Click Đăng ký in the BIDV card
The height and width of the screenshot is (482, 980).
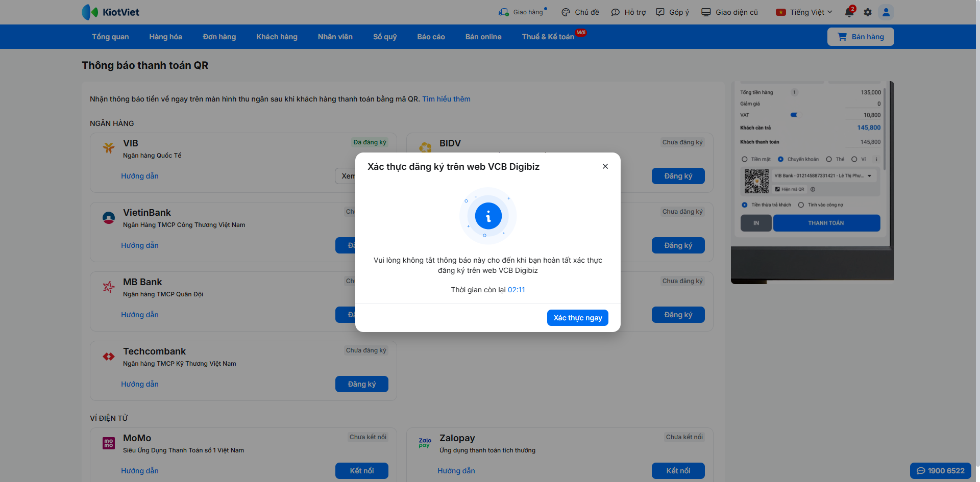tap(678, 176)
